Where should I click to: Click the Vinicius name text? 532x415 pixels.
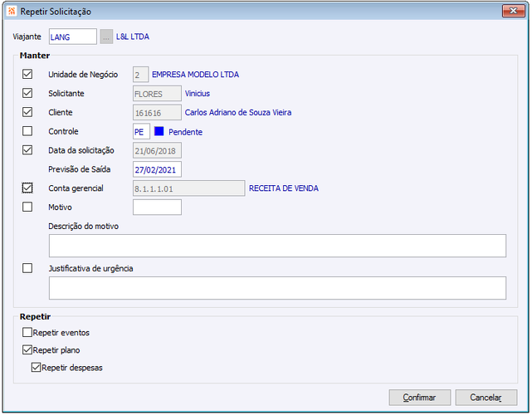198,93
